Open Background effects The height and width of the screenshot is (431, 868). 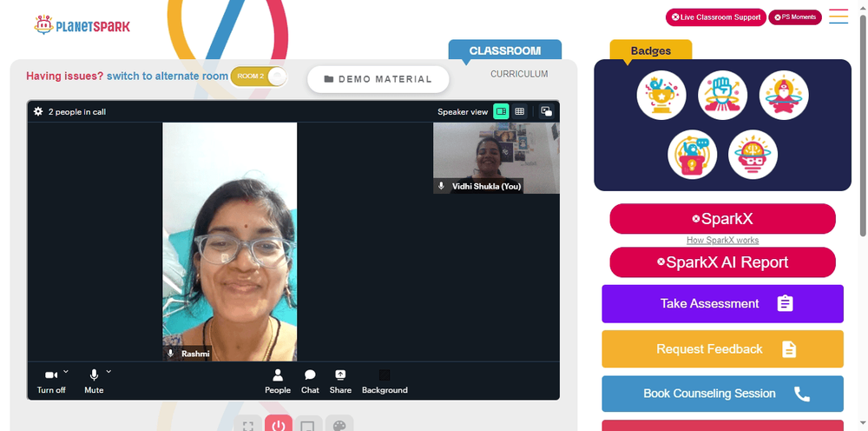[385, 381]
